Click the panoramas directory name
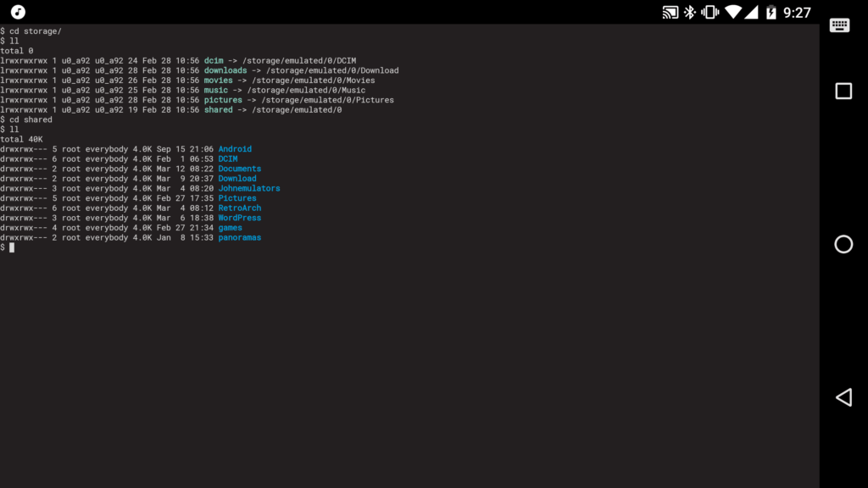Image resolution: width=868 pixels, height=488 pixels. [x=240, y=238]
